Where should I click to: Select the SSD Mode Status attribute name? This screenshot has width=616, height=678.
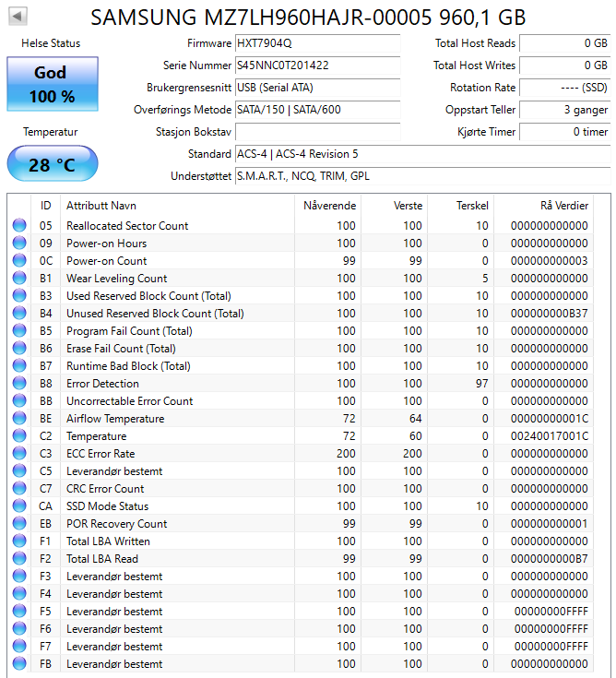click(107, 506)
